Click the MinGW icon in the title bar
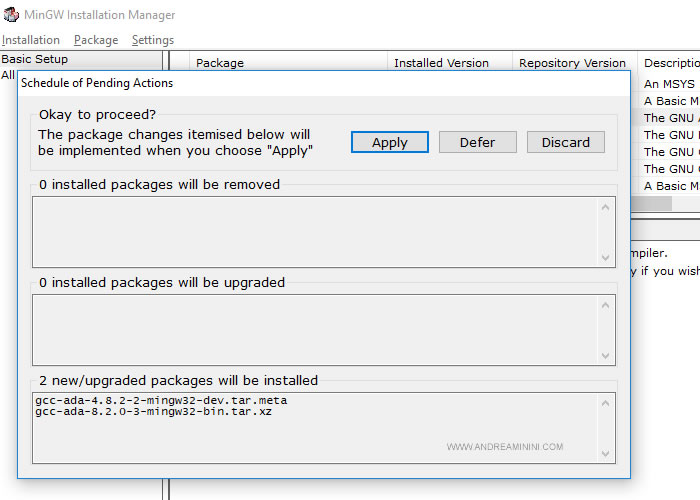 (13, 15)
